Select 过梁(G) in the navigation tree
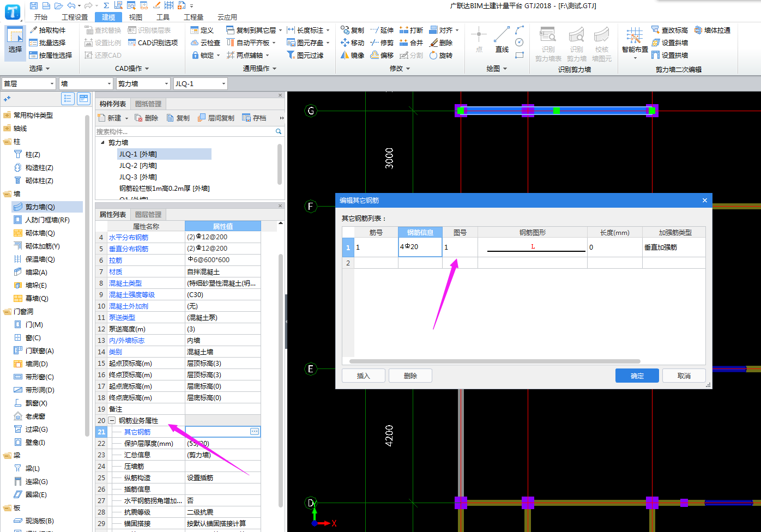 click(37, 429)
